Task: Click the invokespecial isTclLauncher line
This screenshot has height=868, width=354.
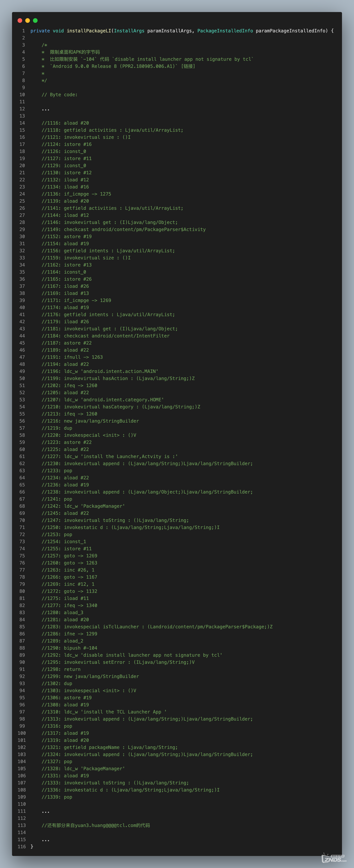Action: (157, 627)
